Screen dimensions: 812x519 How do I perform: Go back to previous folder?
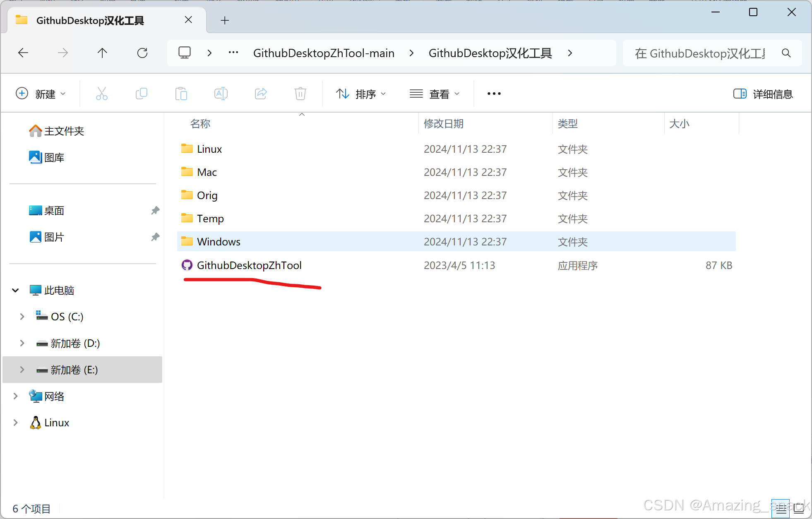click(x=23, y=53)
